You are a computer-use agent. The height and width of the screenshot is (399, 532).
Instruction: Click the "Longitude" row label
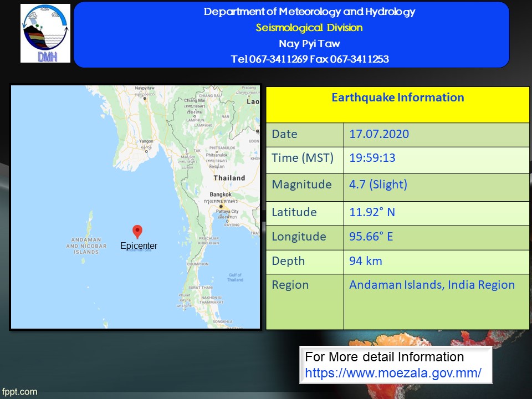[299, 237]
